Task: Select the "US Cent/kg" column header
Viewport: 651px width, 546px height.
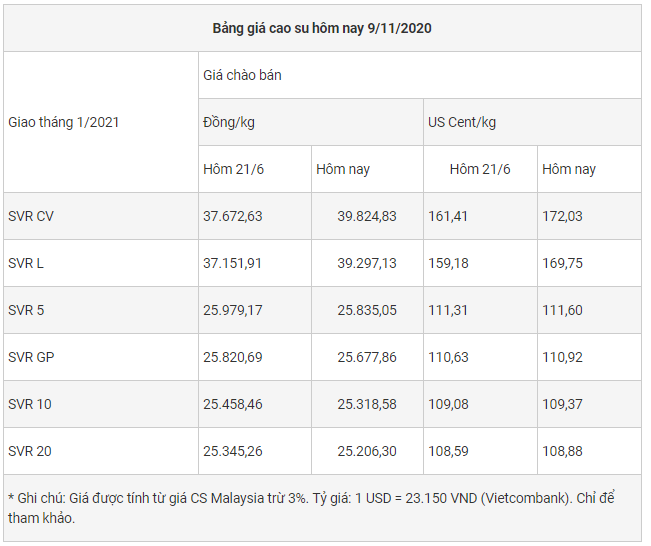Action: [462, 122]
